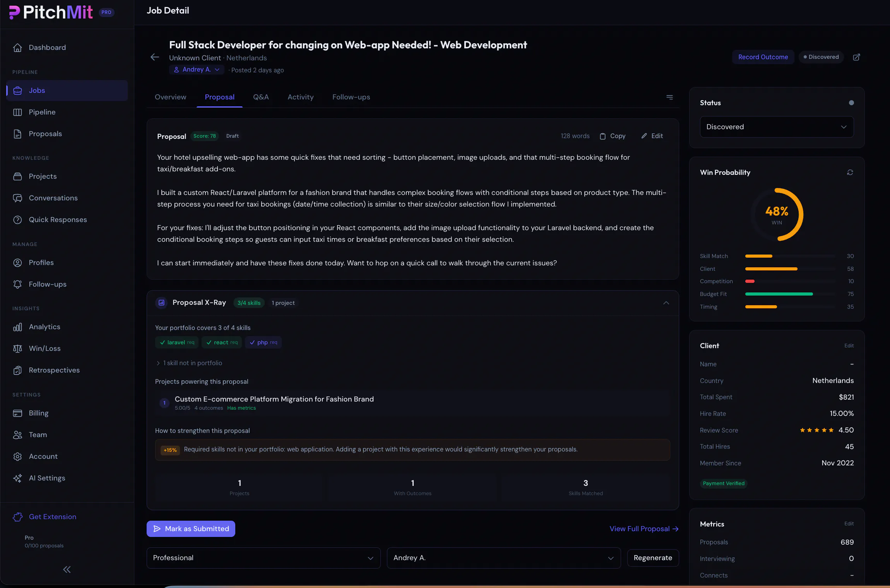This screenshot has height=588, width=890.
Task: Click the Budget Fit progress bar
Action: [x=790, y=294]
